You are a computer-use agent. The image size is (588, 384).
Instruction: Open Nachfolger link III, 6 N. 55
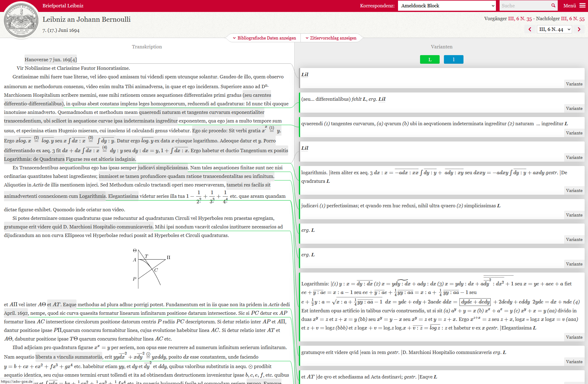[x=573, y=19]
